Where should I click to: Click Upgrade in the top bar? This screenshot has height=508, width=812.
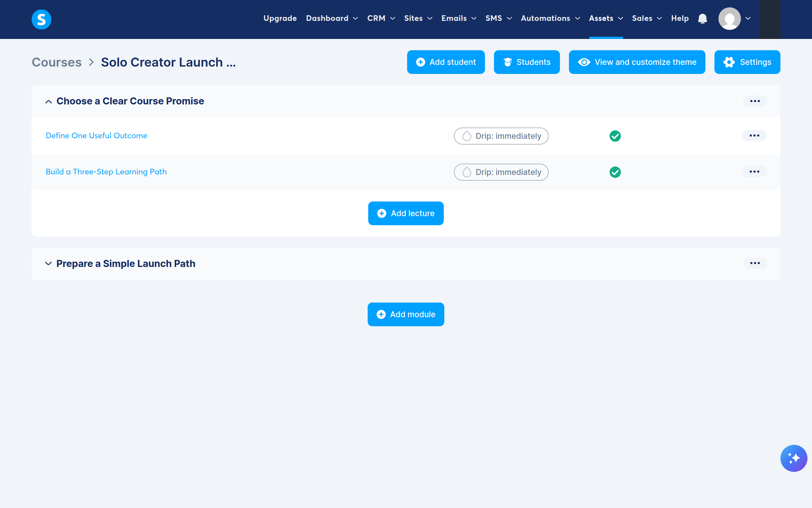point(280,18)
